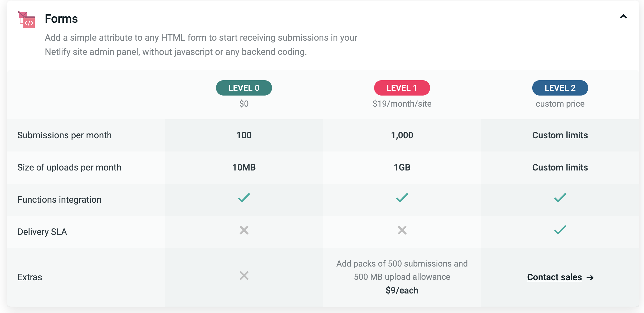This screenshot has height=313, width=644.
Task: Click the Delivery SLA row label
Action: click(x=42, y=232)
